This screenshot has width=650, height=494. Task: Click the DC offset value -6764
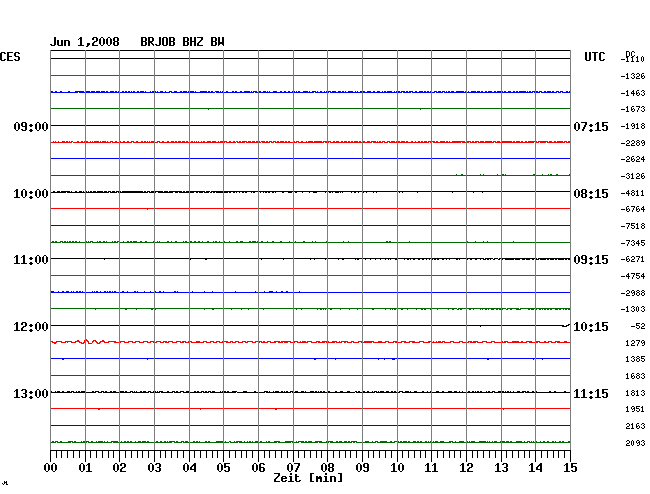tap(633, 210)
